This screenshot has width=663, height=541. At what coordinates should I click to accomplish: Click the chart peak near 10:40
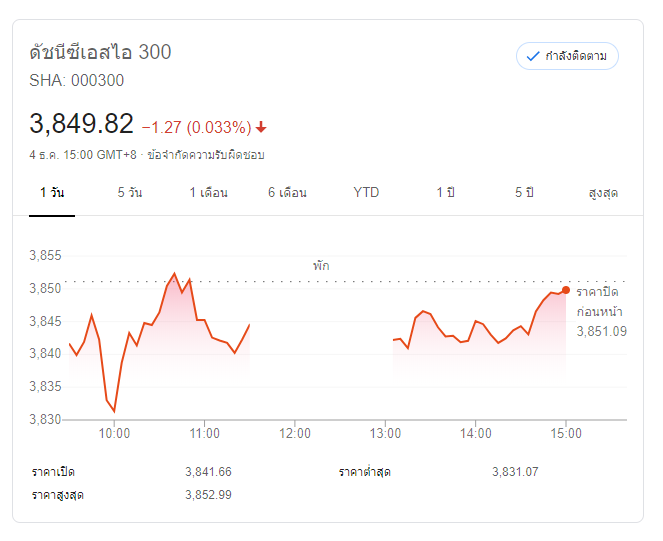click(x=175, y=273)
